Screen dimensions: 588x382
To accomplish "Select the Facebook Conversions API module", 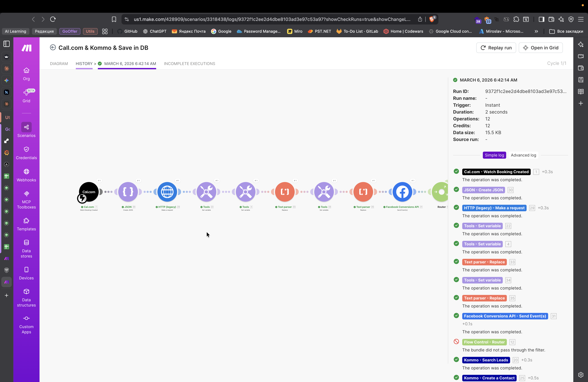I will coord(402,192).
